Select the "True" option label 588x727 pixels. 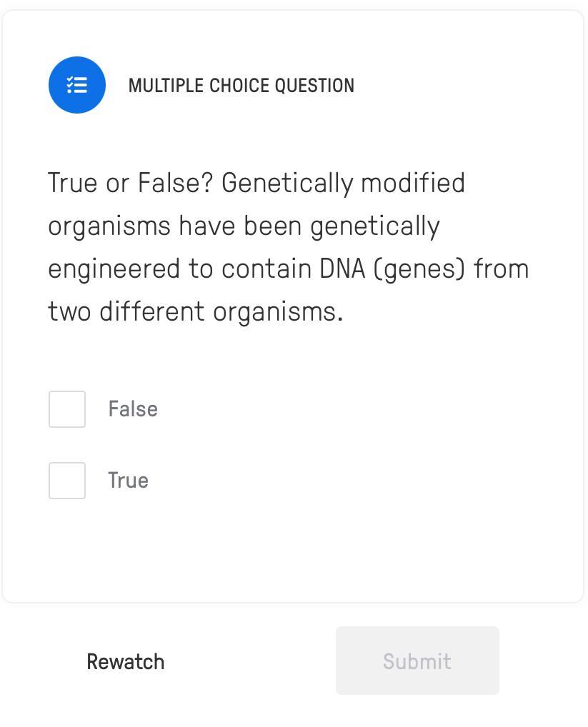click(x=128, y=481)
